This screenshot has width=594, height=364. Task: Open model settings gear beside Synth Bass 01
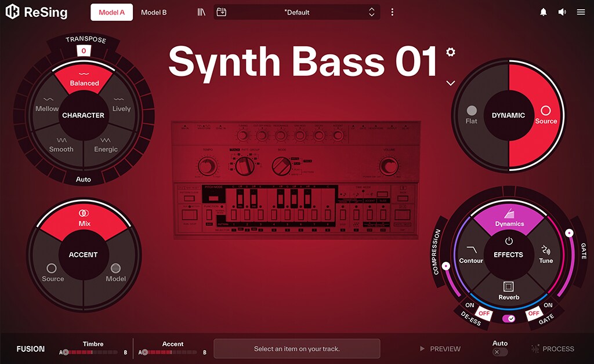pyautogui.click(x=450, y=52)
